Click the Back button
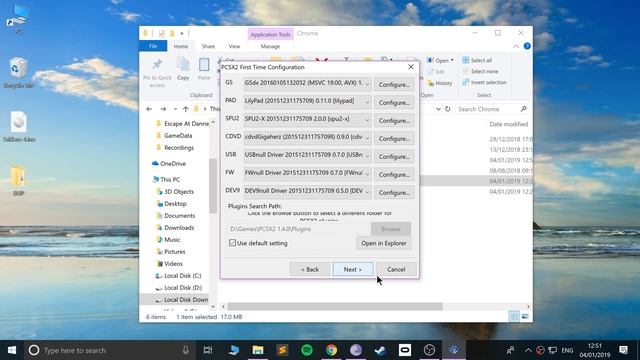 tap(310, 269)
